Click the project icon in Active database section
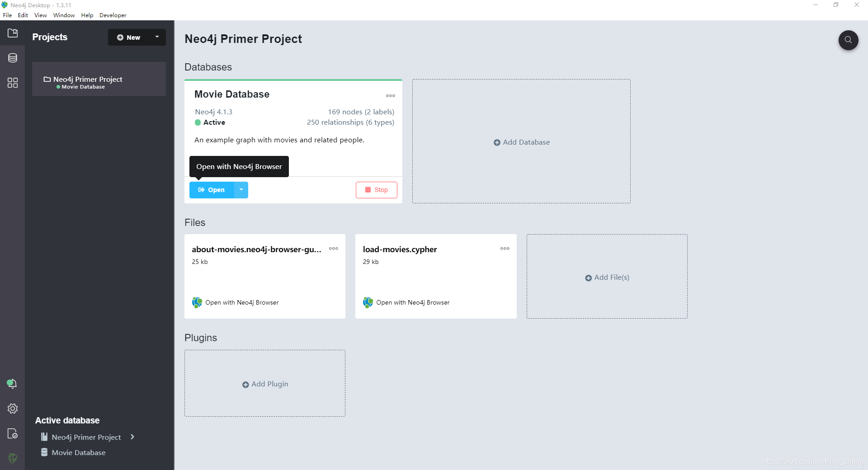The width and height of the screenshot is (868, 470). [44, 437]
